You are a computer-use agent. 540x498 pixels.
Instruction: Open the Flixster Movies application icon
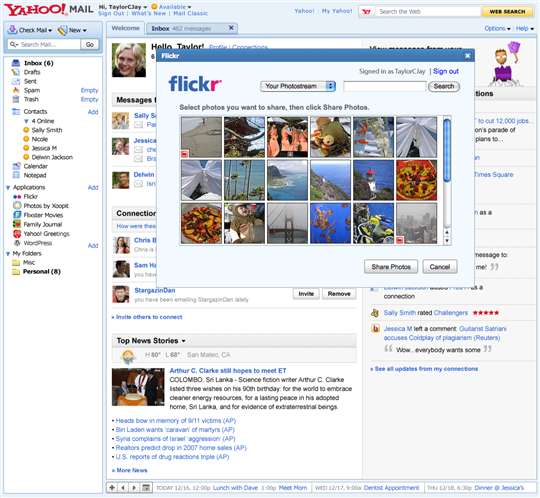point(17,215)
